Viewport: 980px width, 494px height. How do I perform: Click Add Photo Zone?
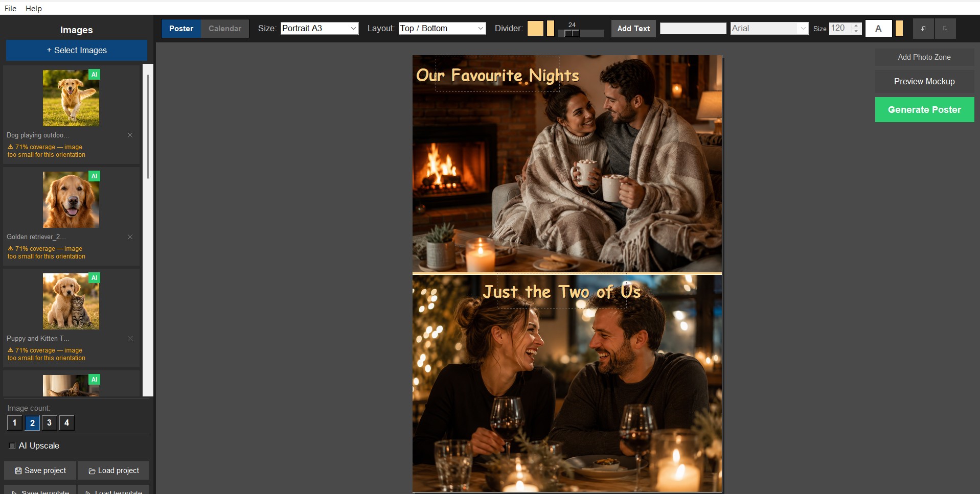click(x=924, y=57)
